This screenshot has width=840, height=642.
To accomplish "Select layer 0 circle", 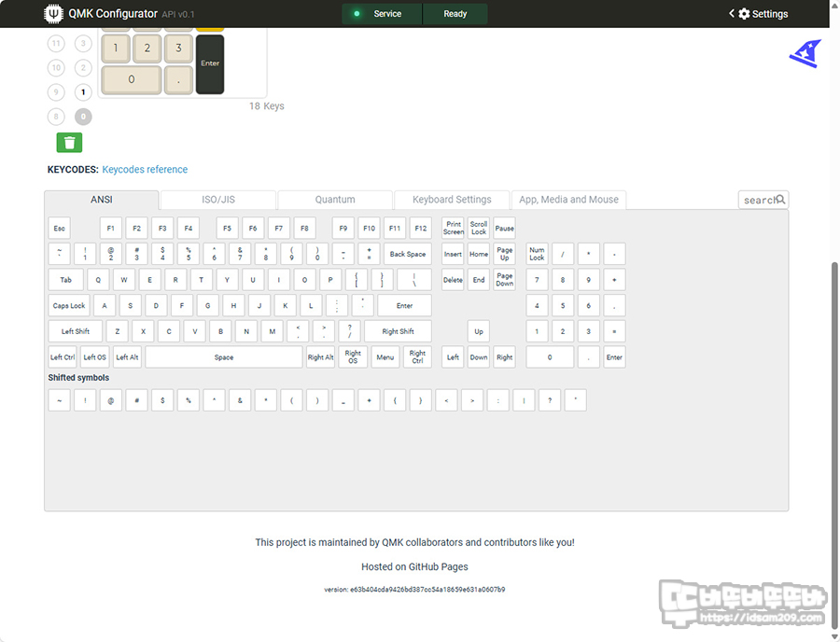I will tap(83, 117).
